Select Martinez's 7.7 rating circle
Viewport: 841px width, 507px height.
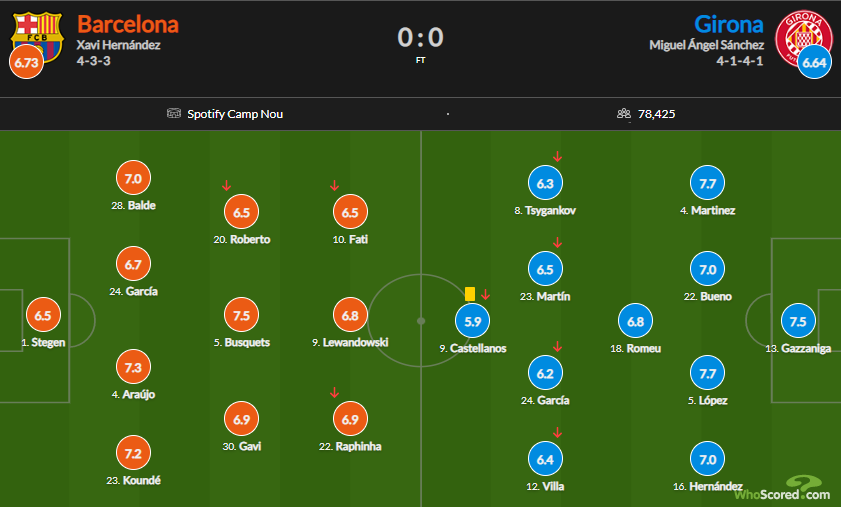tap(708, 184)
